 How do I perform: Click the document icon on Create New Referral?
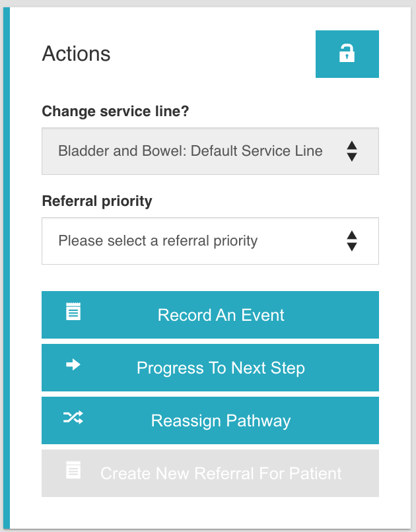click(x=73, y=470)
